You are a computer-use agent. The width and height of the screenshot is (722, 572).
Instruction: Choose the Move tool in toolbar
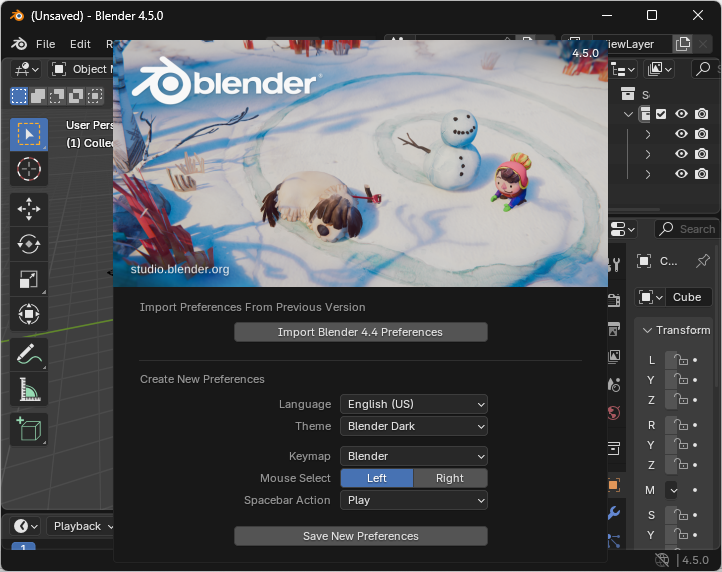click(29, 209)
